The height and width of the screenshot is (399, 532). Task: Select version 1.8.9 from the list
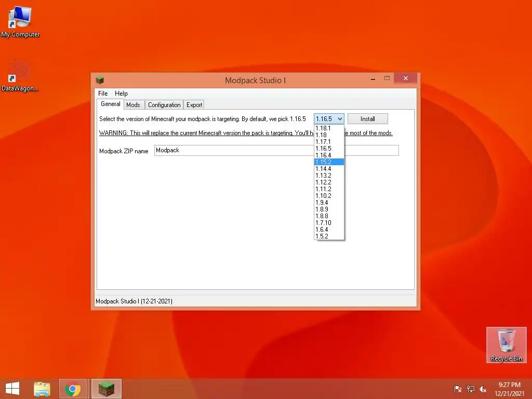point(329,209)
